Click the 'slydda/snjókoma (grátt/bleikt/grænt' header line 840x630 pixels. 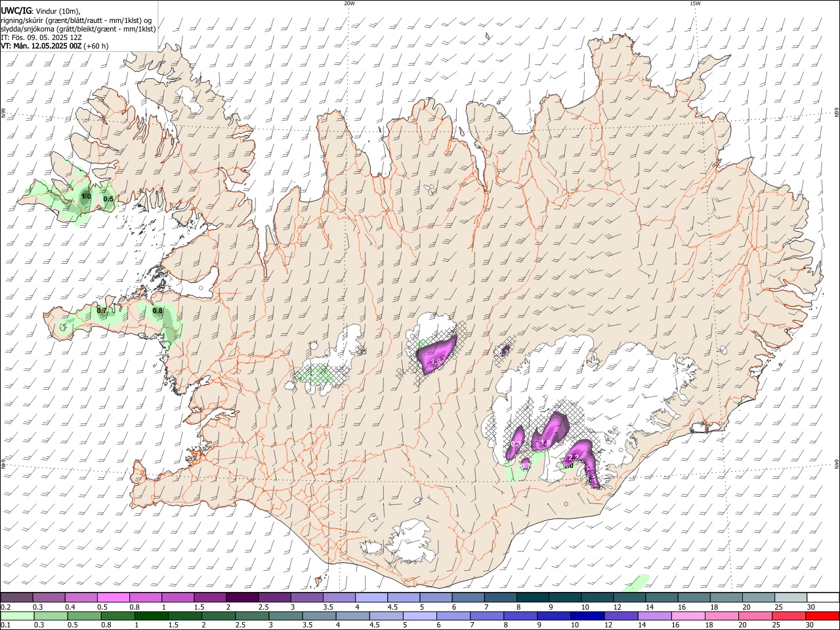pos(78,29)
